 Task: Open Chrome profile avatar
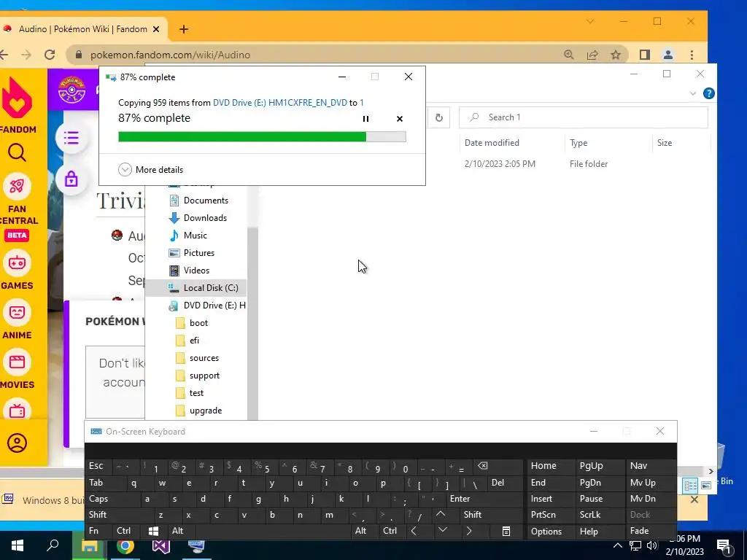[x=668, y=55]
